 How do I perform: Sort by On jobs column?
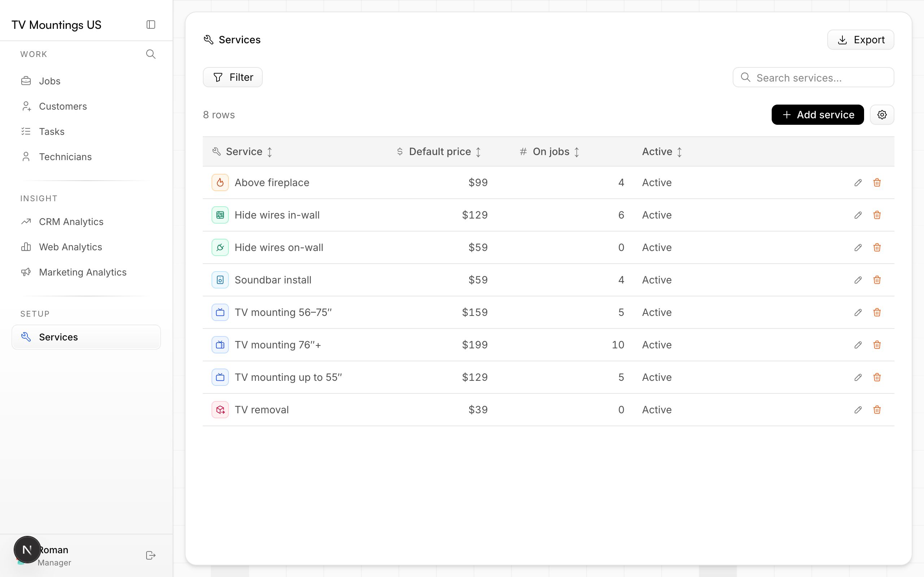pos(550,151)
